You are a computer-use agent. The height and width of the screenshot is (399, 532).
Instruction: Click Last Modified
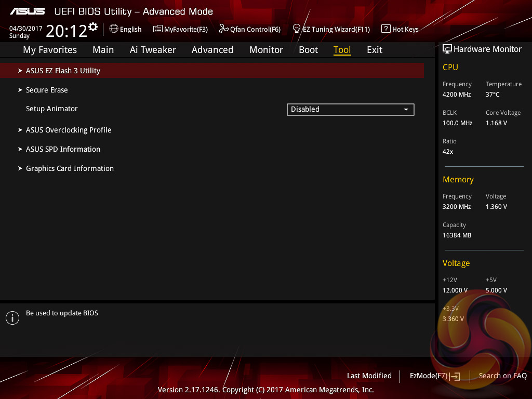(x=369, y=376)
